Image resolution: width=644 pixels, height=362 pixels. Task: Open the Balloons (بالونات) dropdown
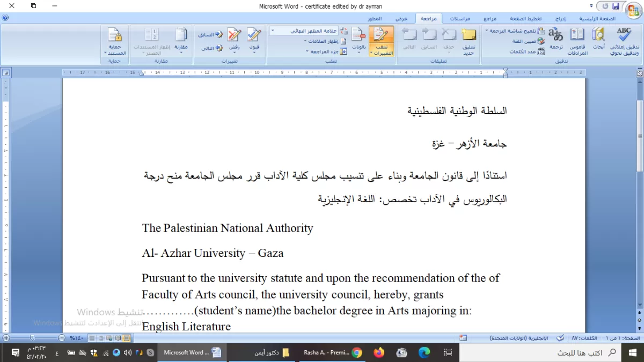pyautogui.click(x=358, y=41)
